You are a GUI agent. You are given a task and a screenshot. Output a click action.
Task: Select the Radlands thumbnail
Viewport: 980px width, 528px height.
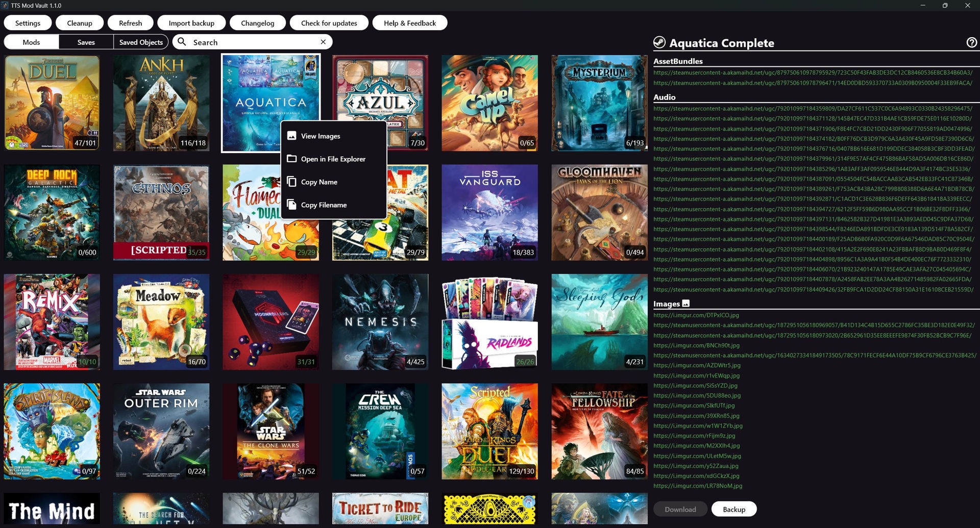click(489, 322)
